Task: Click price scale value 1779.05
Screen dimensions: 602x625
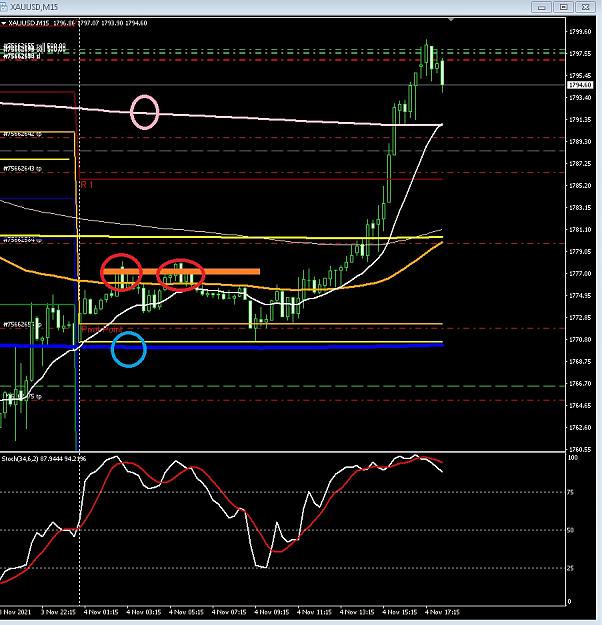Action: tap(580, 252)
